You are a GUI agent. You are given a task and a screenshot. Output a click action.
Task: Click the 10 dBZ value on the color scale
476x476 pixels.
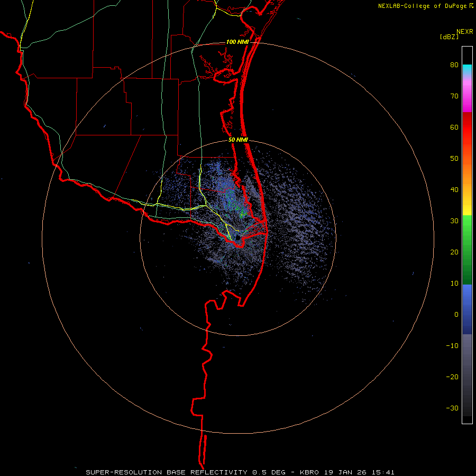click(454, 283)
